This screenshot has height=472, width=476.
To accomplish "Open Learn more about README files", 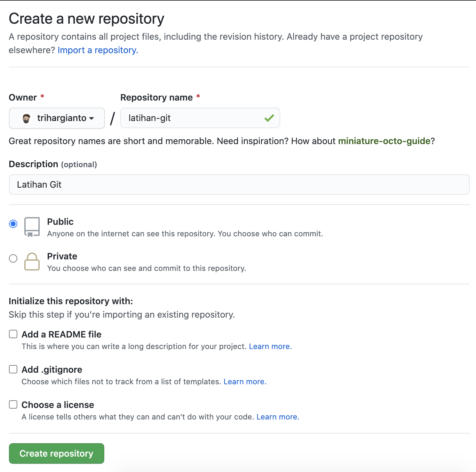I will coord(270,346).
